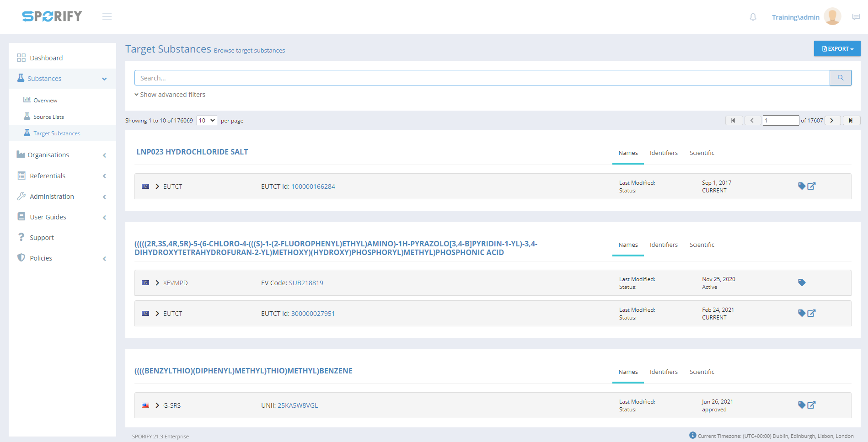Click into the substance Search field
The height and width of the screenshot is (442, 868).
(482, 78)
